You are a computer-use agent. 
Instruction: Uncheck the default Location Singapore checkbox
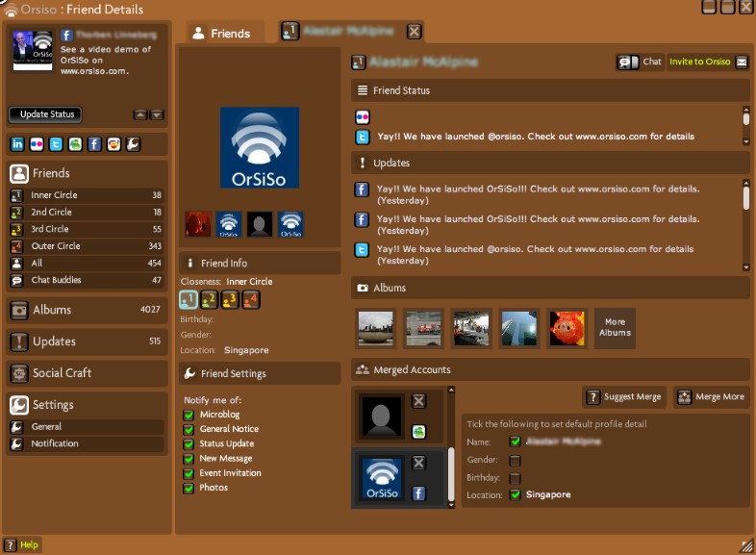(515, 494)
